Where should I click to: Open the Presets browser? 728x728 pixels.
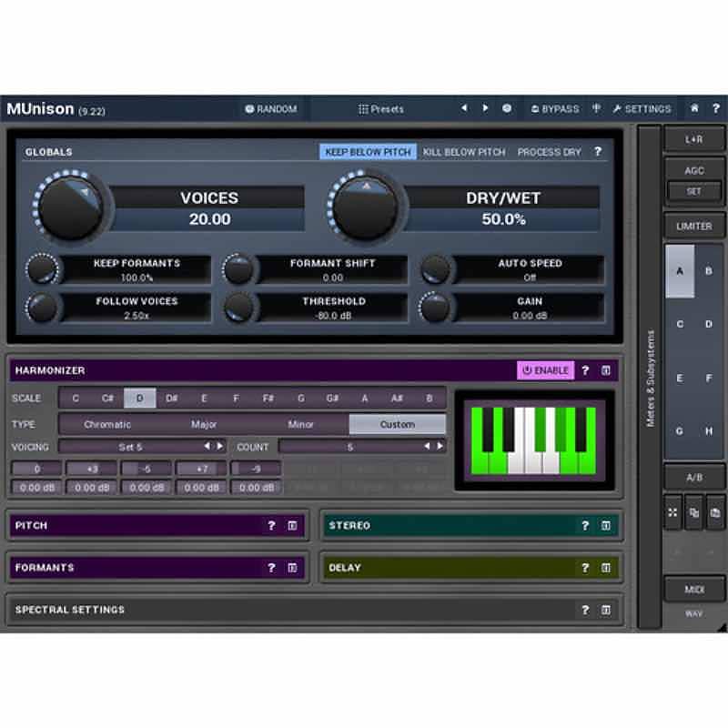tap(382, 108)
